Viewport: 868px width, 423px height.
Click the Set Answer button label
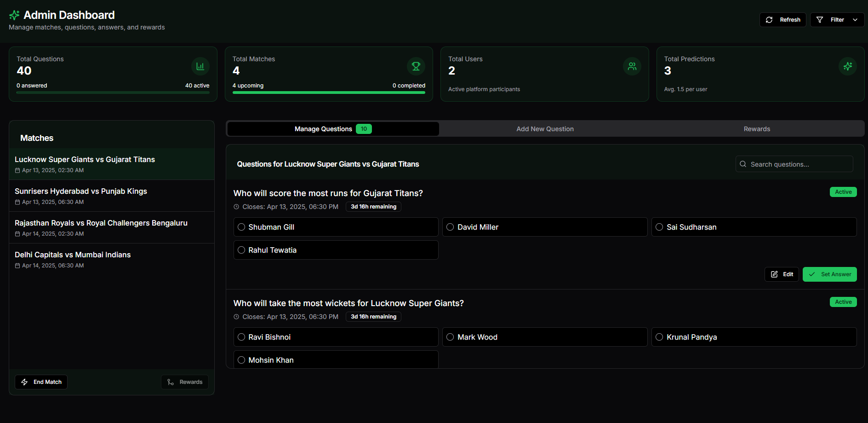(836, 274)
